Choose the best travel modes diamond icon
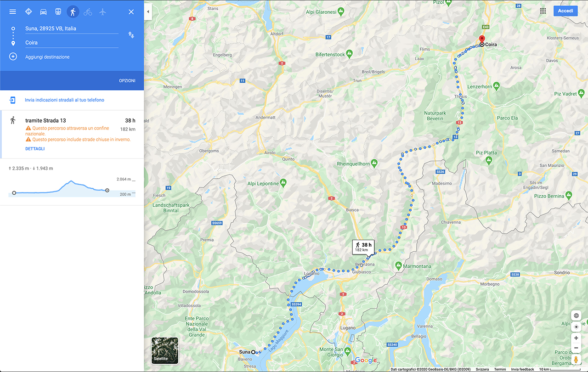This screenshot has width=588, height=372. click(x=28, y=11)
